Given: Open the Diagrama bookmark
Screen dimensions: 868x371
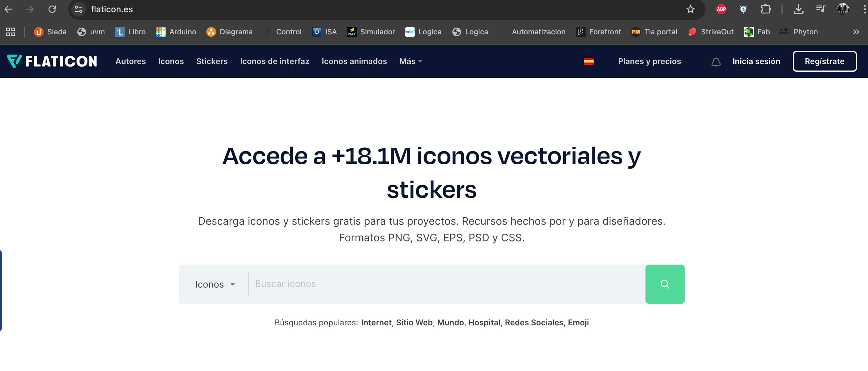Looking at the screenshot, I should [230, 32].
